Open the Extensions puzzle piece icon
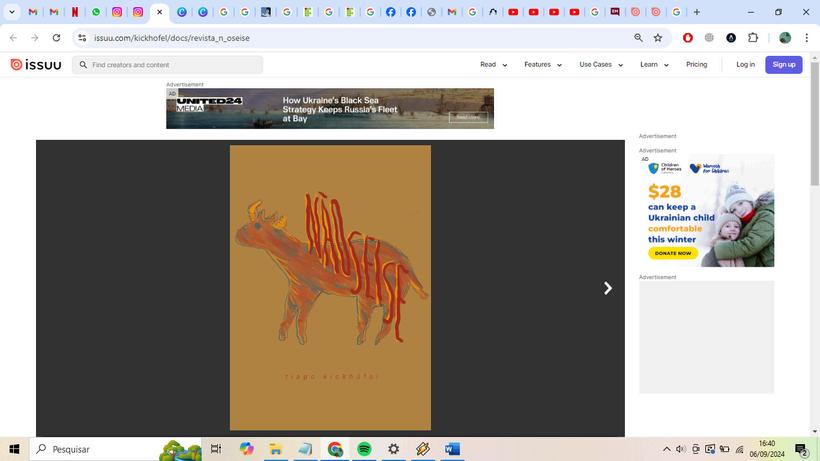 click(753, 38)
